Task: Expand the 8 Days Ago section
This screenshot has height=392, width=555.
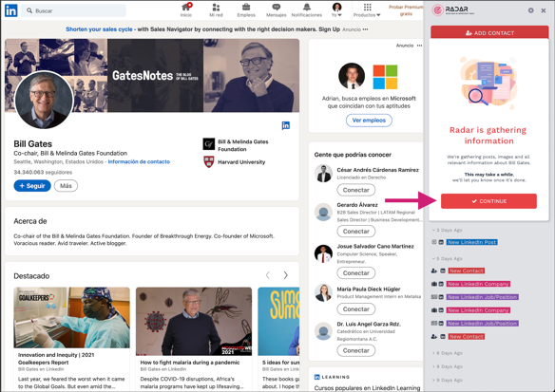Action: pos(448,366)
